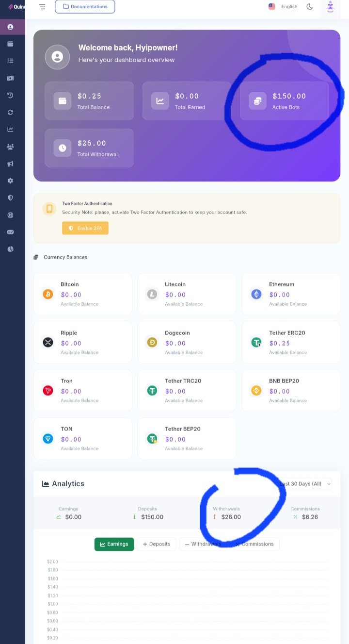Viewport: 349px width, 644px height.
Task: Open the chart line sidebar icon
Action: coord(10,129)
